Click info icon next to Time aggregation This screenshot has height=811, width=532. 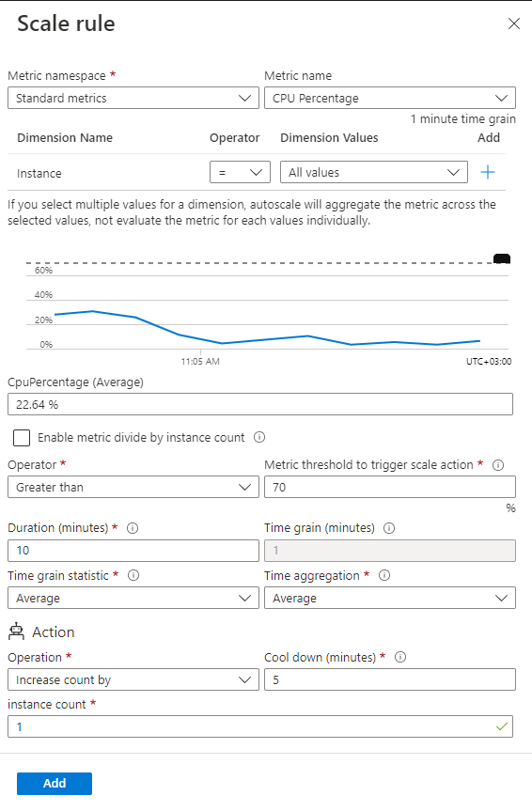384,575
